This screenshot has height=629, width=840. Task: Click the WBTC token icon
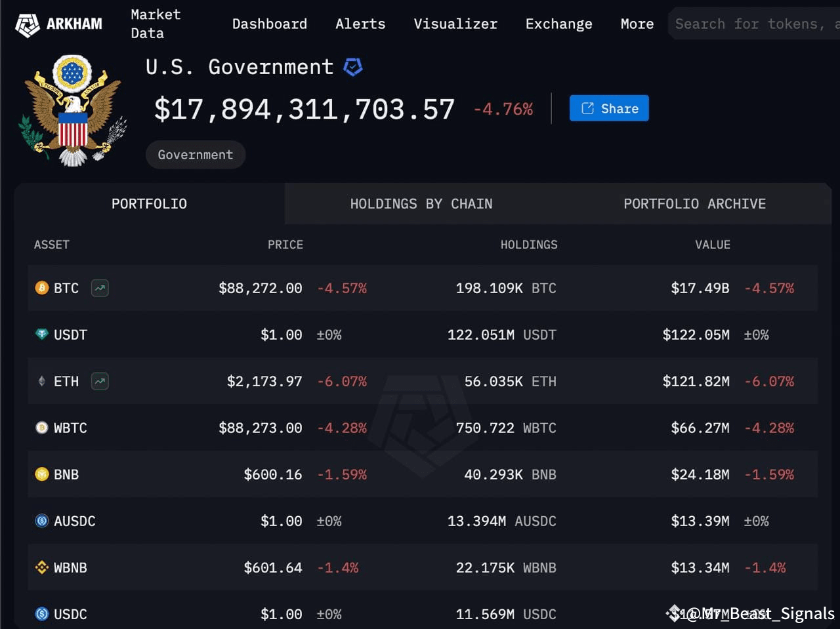42,428
